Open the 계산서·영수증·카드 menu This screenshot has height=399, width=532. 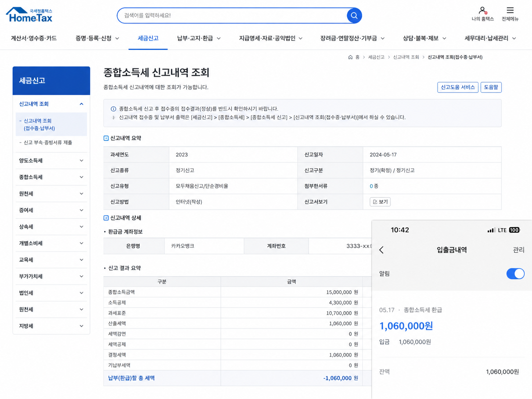coord(34,38)
